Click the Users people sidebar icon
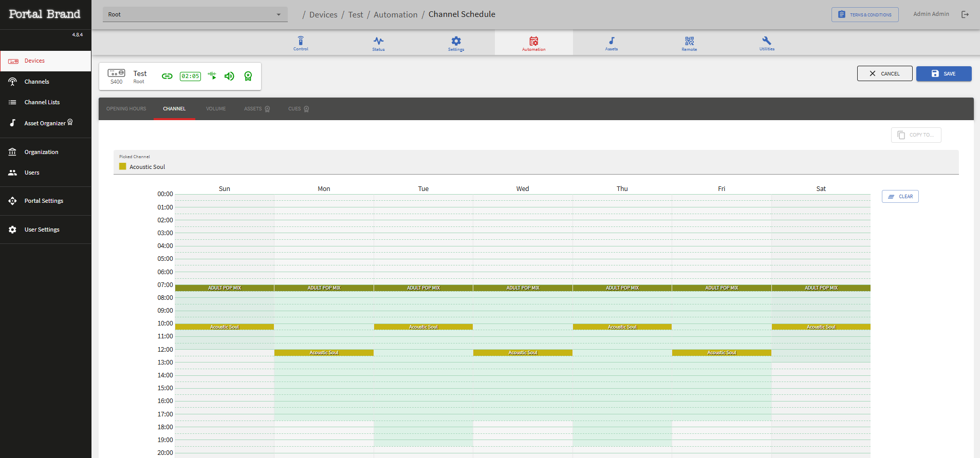Image resolution: width=980 pixels, height=458 pixels. [x=13, y=173]
